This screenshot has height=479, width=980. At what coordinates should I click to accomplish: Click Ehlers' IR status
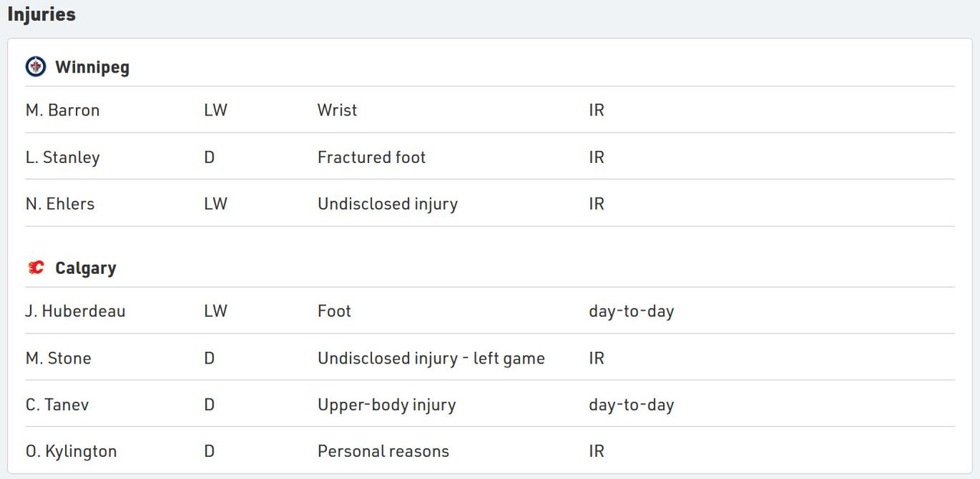tap(596, 204)
